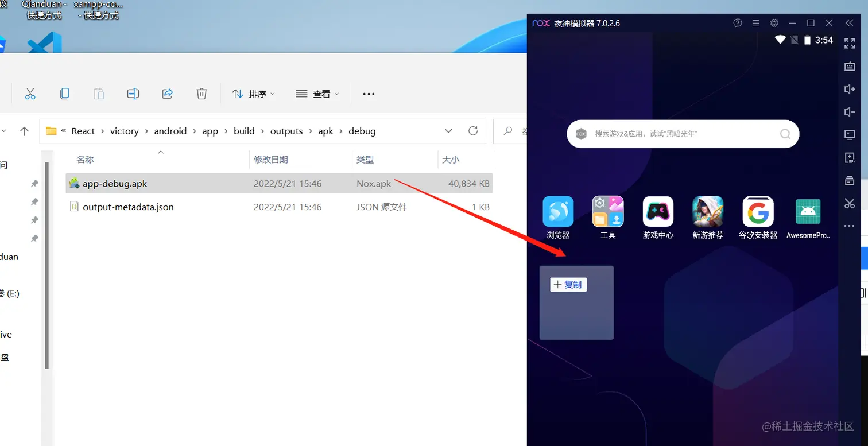Viewport: 868px width, 446px height.
Task: Open the 浏览器 browser app
Action: pos(557,211)
